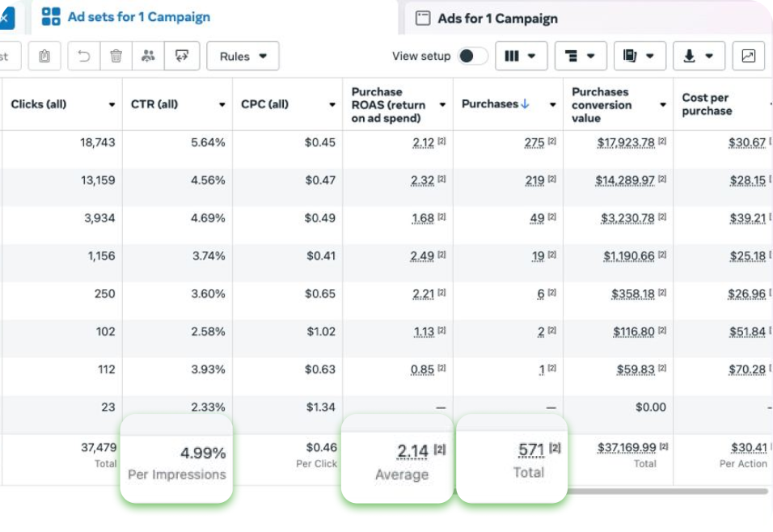Open the charts view icon
Screen dimensions: 773x532
click(x=748, y=56)
